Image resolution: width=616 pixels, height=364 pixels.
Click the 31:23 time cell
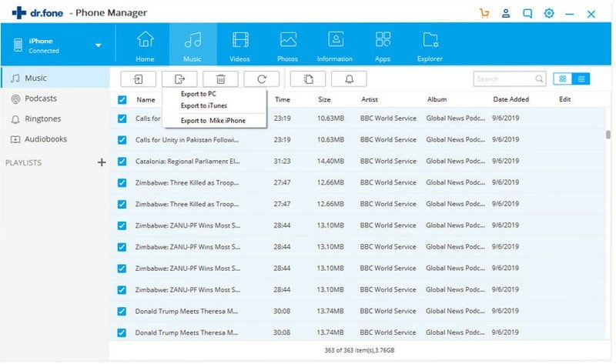282,161
